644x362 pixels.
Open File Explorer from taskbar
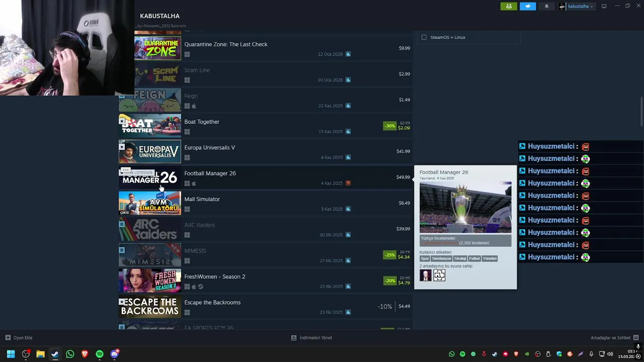[40, 354]
